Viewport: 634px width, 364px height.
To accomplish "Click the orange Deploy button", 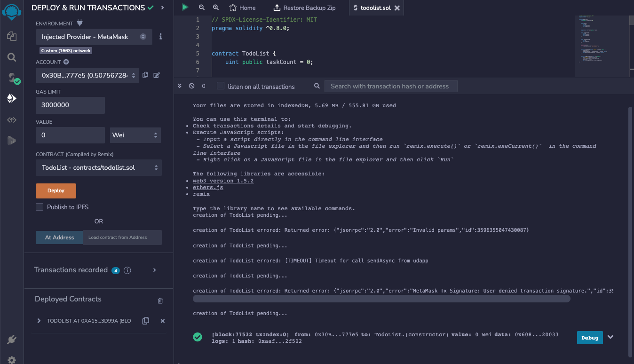I will pos(56,191).
